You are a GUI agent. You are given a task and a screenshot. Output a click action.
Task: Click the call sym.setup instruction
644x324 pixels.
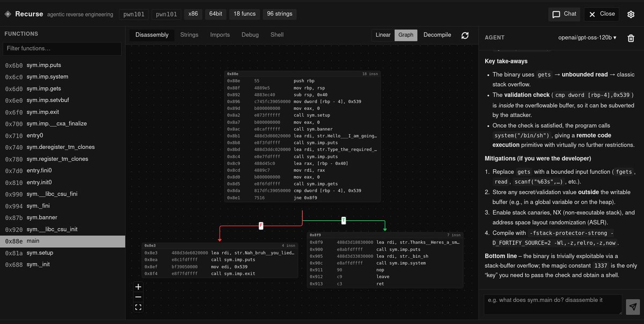click(302, 116)
